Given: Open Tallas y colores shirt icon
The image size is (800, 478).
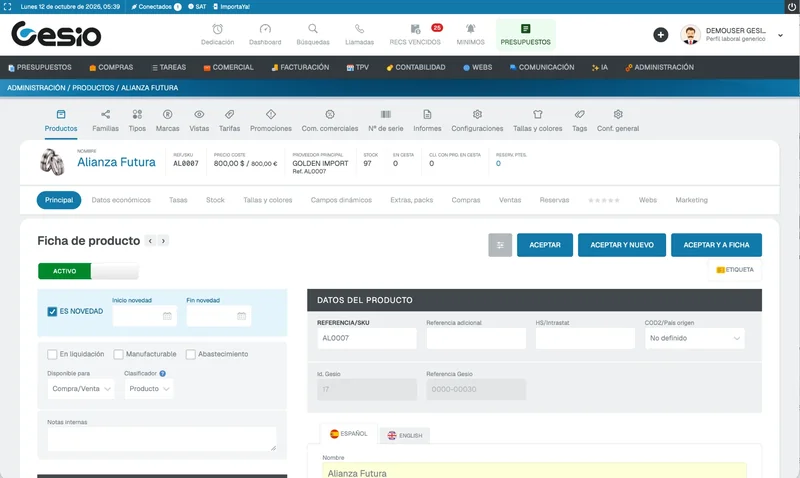Looking at the screenshot, I should click(538, 114).
